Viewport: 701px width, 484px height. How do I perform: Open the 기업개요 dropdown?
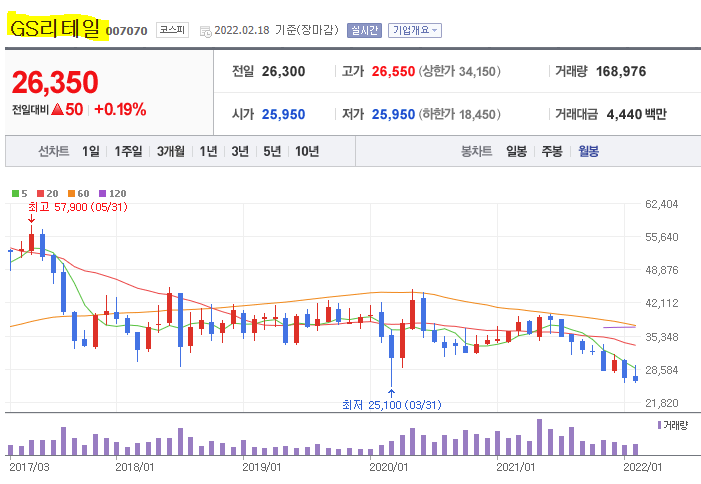[415, 30]
